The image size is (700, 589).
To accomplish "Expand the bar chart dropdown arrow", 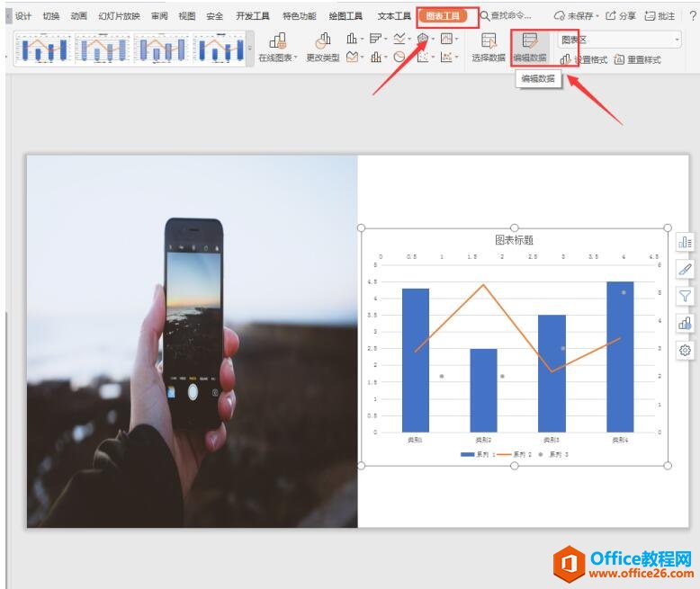I will pyautogui.click(x=385, y=40).
